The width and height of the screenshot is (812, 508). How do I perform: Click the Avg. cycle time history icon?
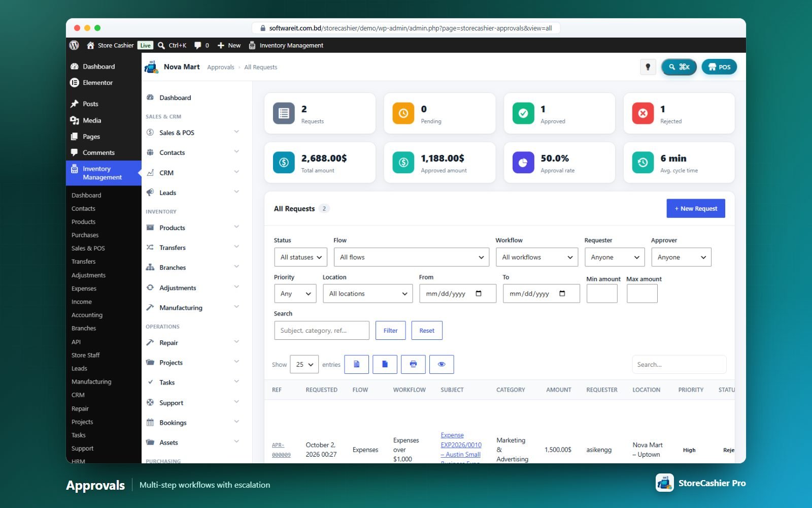tap(643, 163)
